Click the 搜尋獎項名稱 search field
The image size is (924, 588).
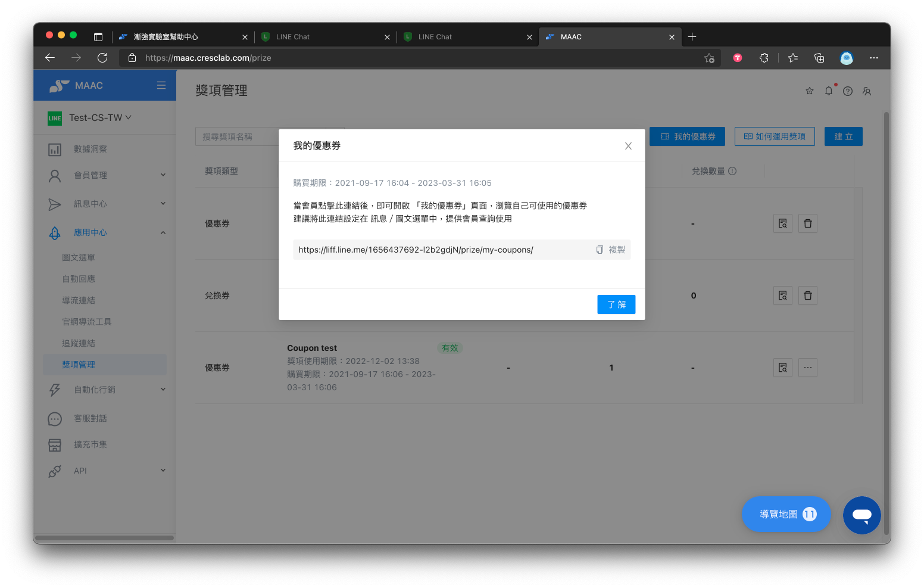coord(238,136)
